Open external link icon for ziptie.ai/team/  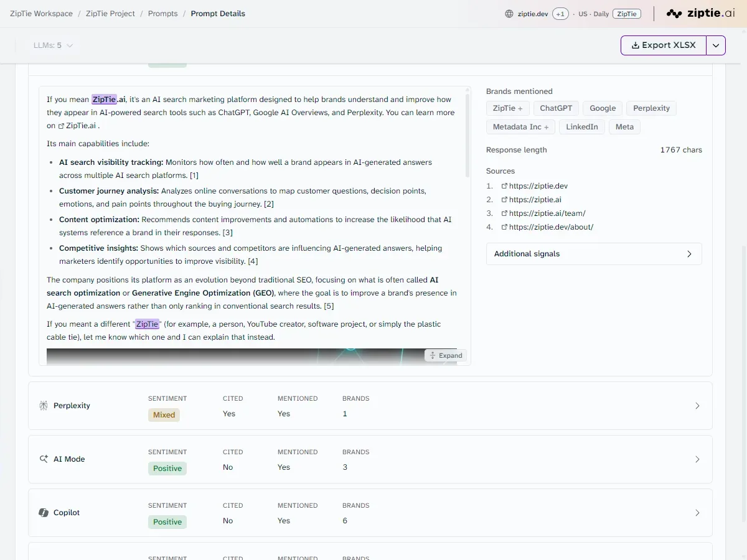pyautogui.click(x=504, y=213)
